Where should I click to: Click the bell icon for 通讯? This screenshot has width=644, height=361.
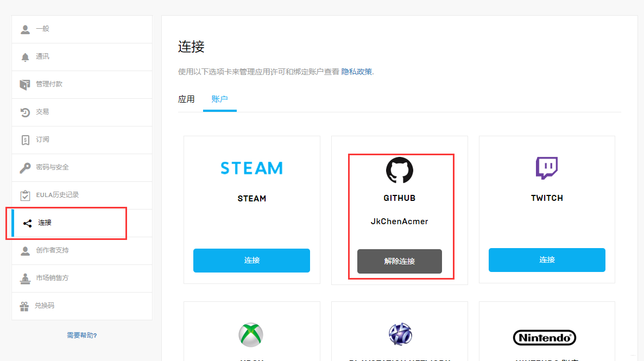[25, 57]
